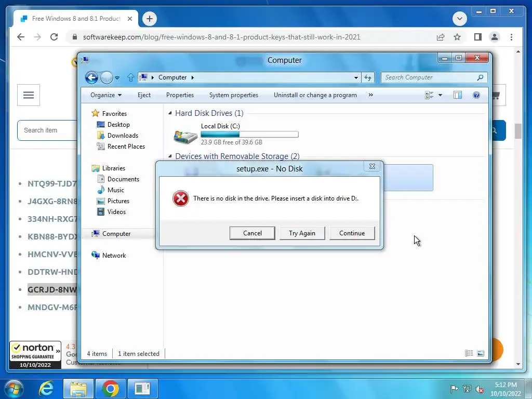This screenshot has width=532, height=399.
Task: Open System properties in toolbar
Action: [233, 95]
